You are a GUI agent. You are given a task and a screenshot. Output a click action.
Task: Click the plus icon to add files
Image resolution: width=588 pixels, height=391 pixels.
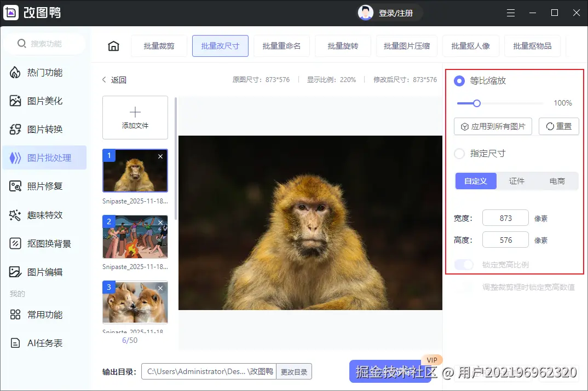point(135,112)
